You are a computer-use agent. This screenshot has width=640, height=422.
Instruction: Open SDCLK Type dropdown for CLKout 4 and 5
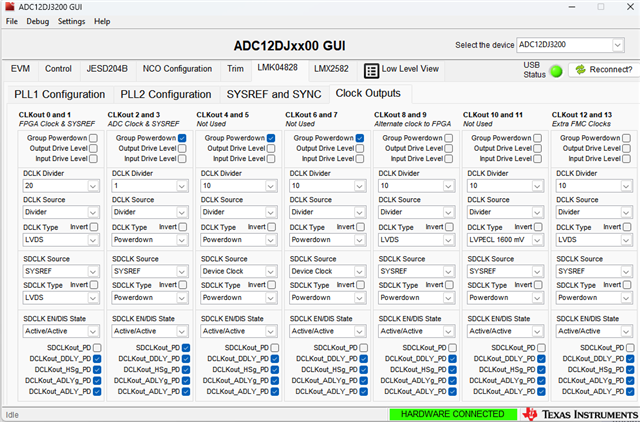(239, 298)
